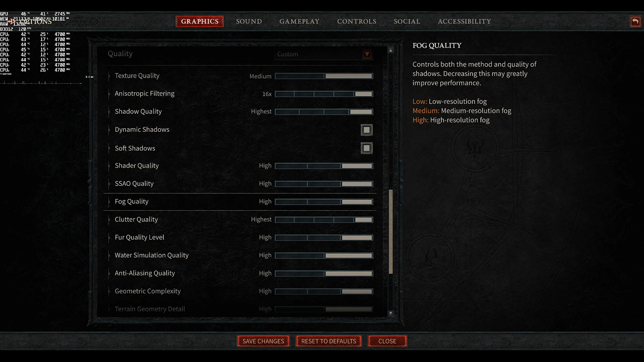Go to the Controls tab

357,21
